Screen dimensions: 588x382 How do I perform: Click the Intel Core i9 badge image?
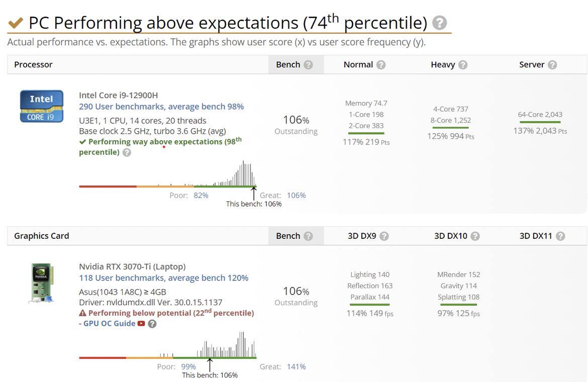tap(42, 106)
